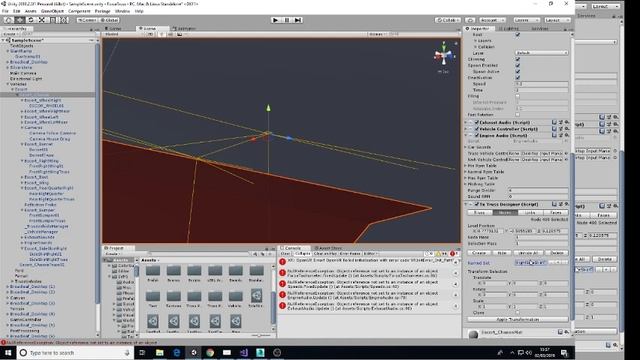Expand the Car Sounds foldout
Image resolution: width=640 pixels, height=360 pixels.
(x=466, y=147)
